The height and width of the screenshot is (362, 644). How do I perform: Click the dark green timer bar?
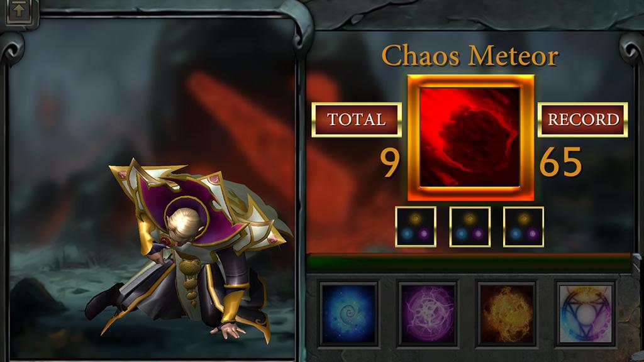pyautogui.click(x=469, y=263)
